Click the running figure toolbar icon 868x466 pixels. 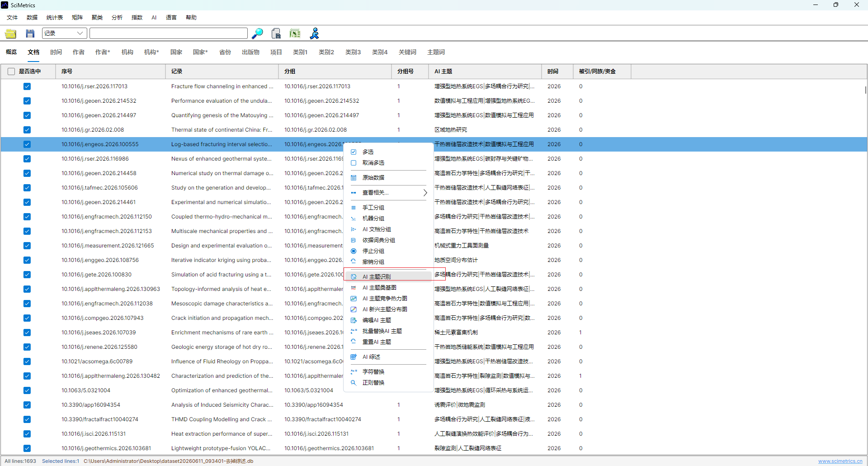pyautogui.click(x=314, y=33)
